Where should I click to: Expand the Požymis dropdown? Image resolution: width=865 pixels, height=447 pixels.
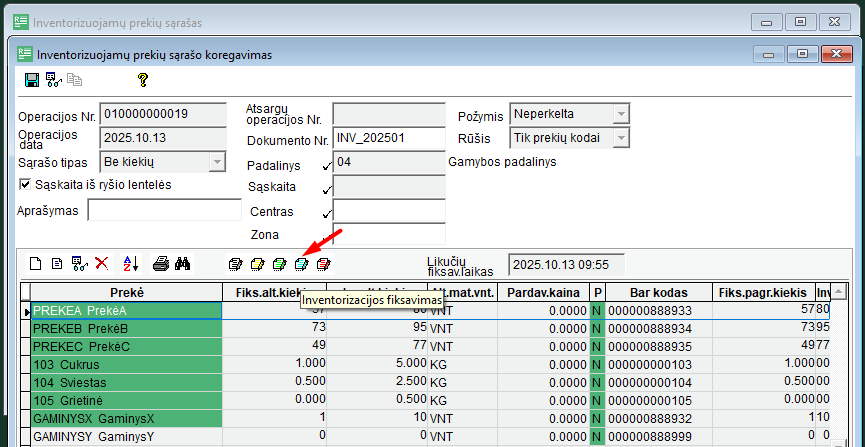coord(620,114)
